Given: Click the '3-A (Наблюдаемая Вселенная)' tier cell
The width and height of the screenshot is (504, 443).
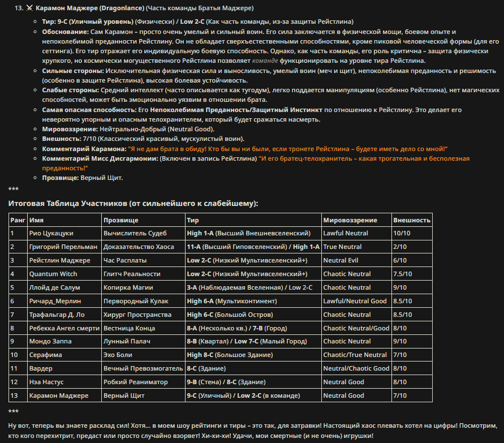Looking at the screenshot, I should (x=253, y=288).
